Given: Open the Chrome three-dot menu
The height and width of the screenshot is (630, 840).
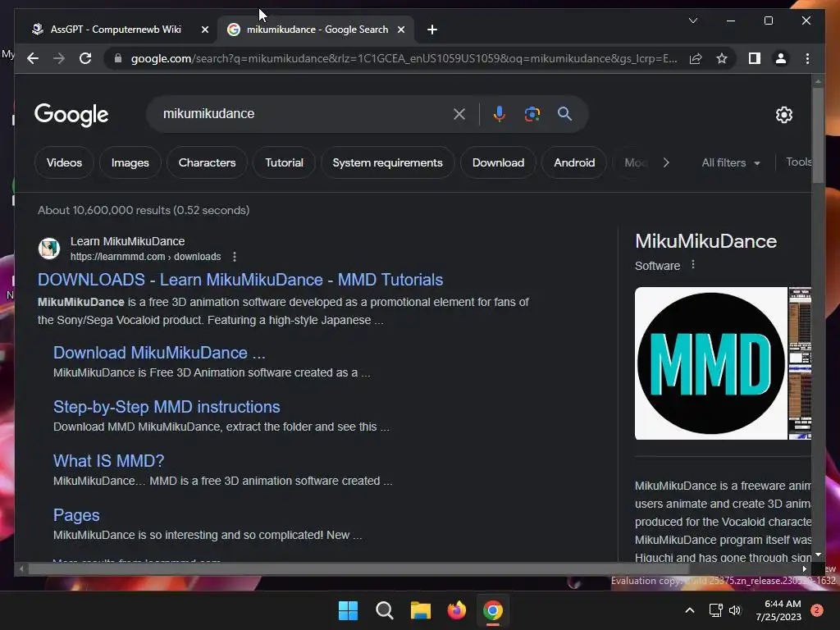Looking at the screenshot, I should pos(807,58).
